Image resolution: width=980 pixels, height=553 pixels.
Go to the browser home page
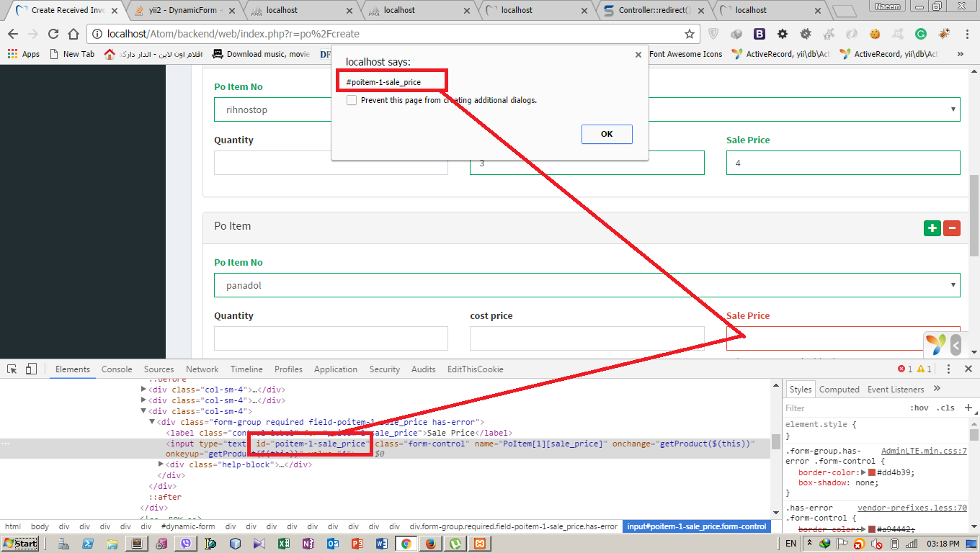click(x=73, y=34)
